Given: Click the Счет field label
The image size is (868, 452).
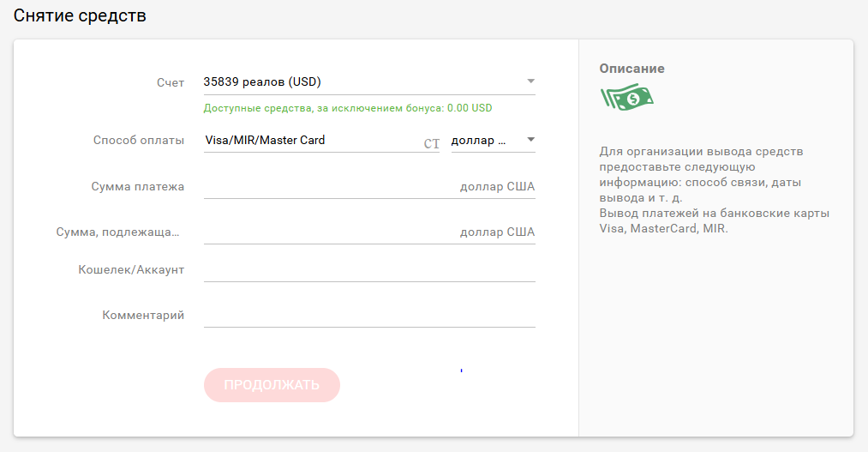Looking at the screenshot, I should pos(171,82).
